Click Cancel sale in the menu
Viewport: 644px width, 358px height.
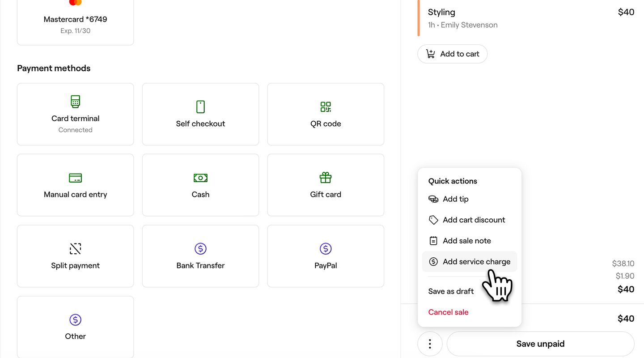coord(448,312)
